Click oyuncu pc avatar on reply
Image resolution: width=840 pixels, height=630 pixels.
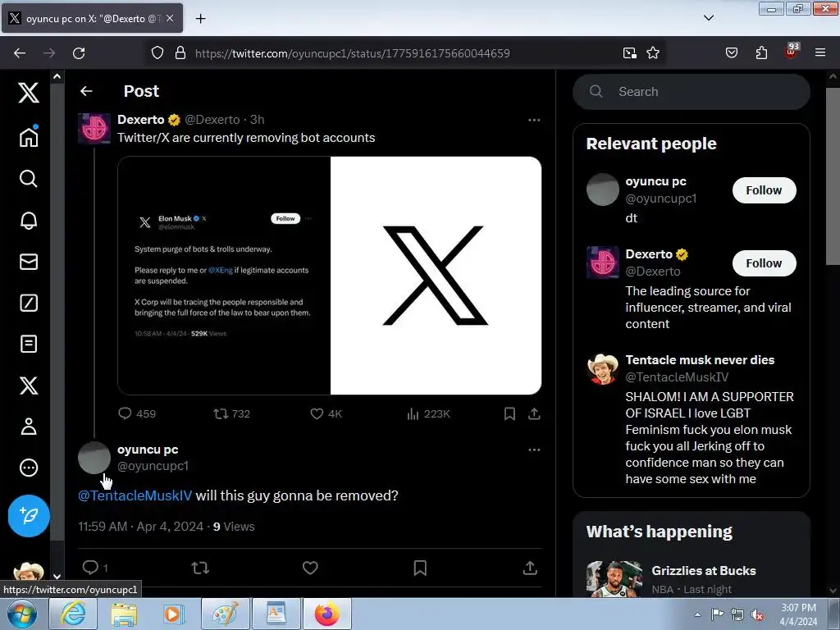coord(94,458)
